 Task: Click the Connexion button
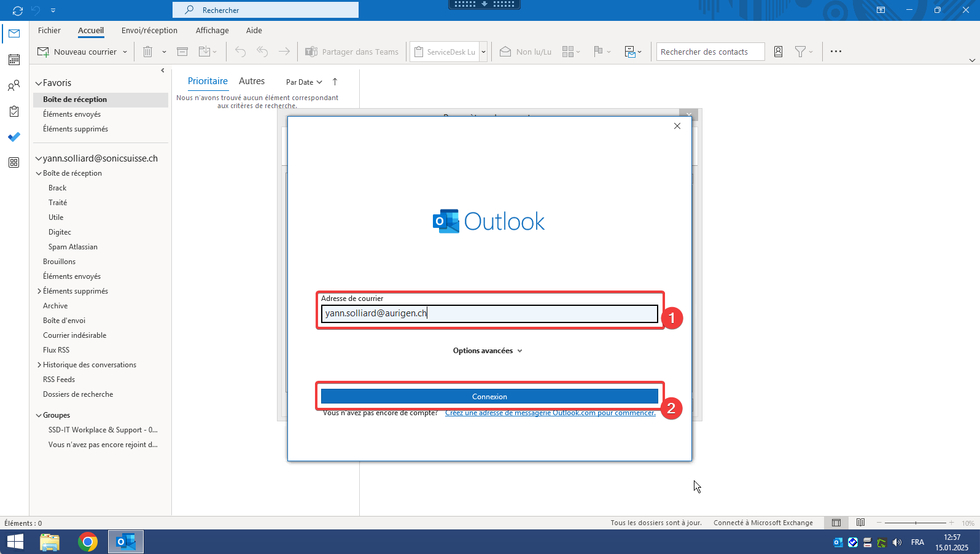[x=489, y=396]
